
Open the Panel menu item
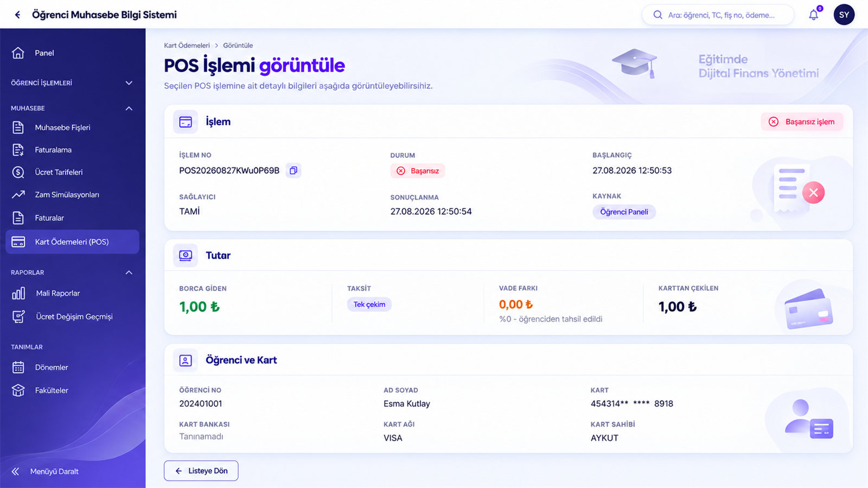point(72,53)
